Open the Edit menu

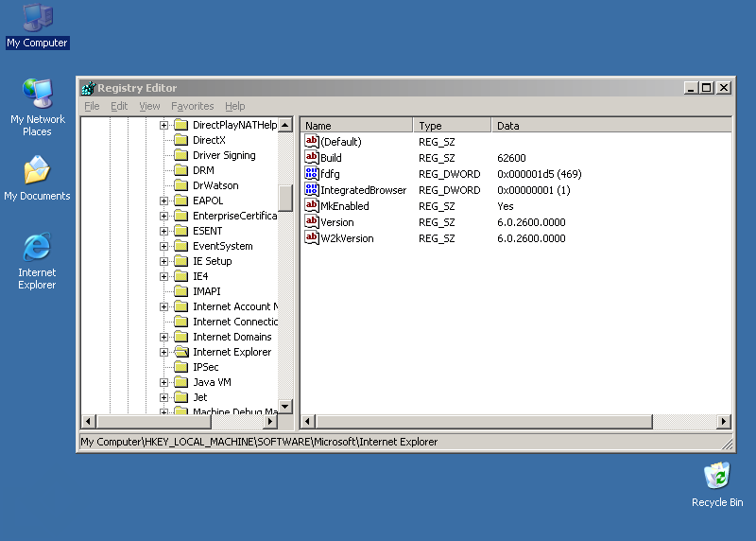(x=119, y=106)
